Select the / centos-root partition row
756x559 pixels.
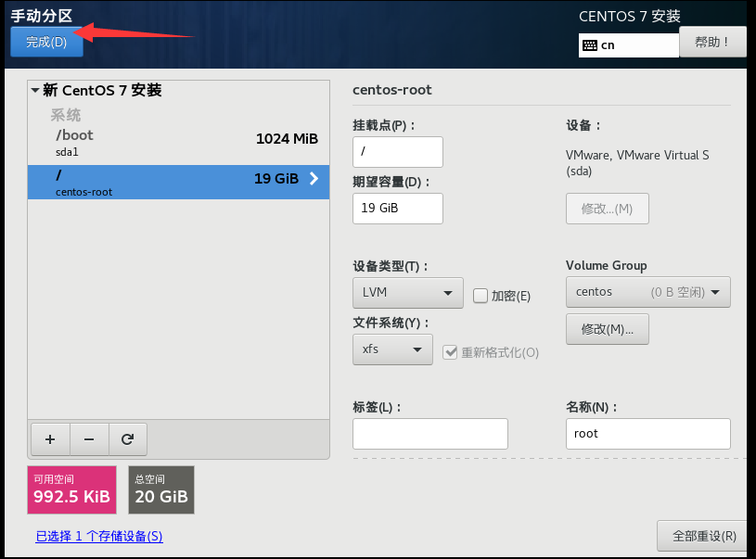pyautogui.click(x=178, y=182)
